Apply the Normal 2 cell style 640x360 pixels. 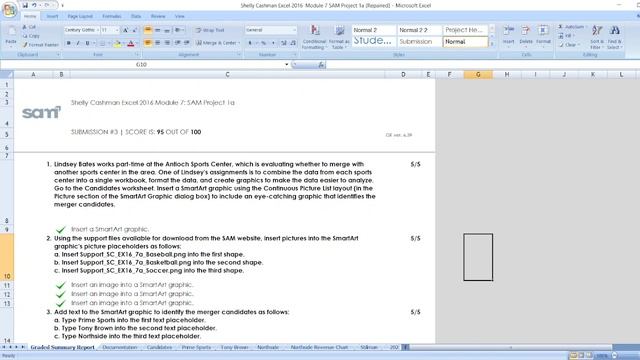pyautogui.click(x=373, y=30)
